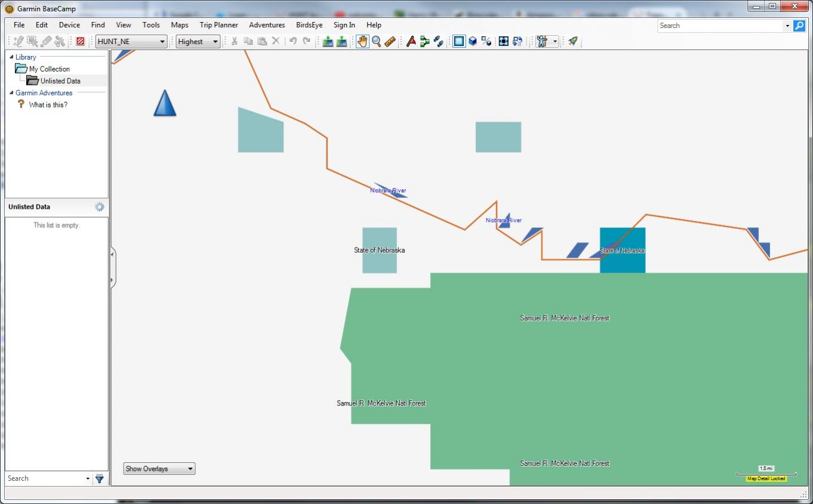Click the selection box tool icon

(x=32, y=41)
